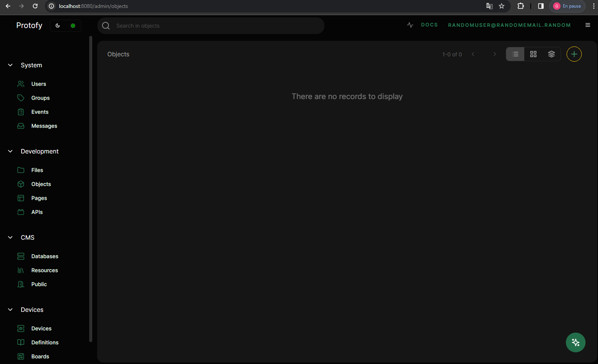Click the Messages inbox icon
Viewport: 598px width, 364px height.
pyautogui.click(x=21, y=126)
